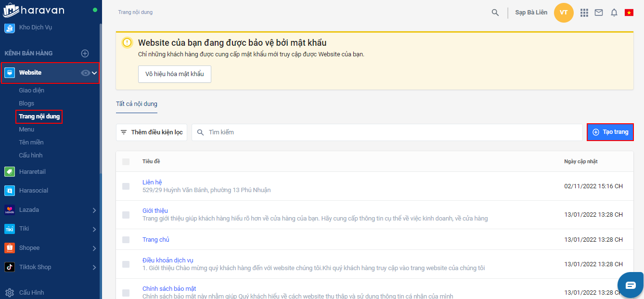
Task: Add a sales channel with plus icon
Action: (85, 53)
